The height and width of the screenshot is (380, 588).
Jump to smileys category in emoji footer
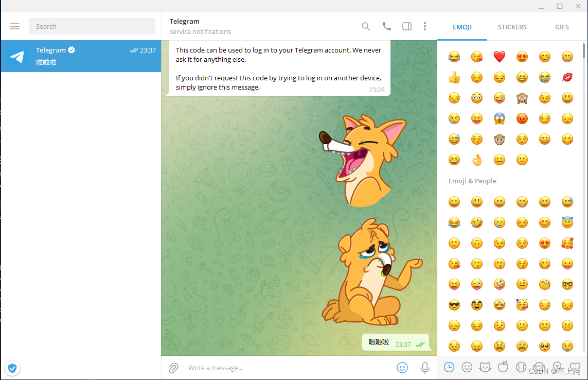pyautogui.click(x=467, y=367)
